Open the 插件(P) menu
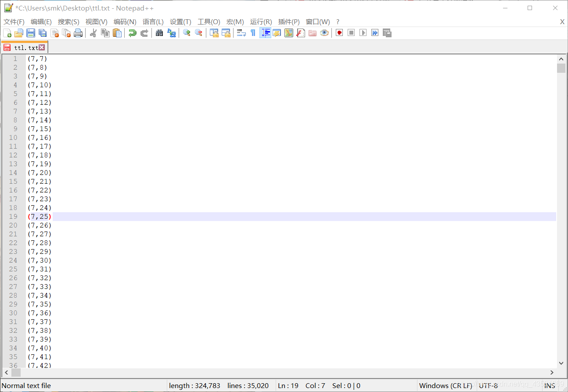Screen dimensions: 568x392 click(289, 22)
